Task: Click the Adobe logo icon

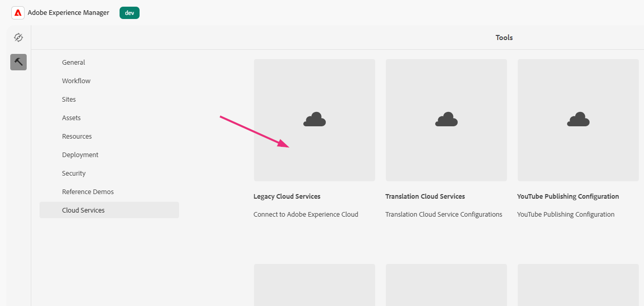Action: (x=18, y=13)
